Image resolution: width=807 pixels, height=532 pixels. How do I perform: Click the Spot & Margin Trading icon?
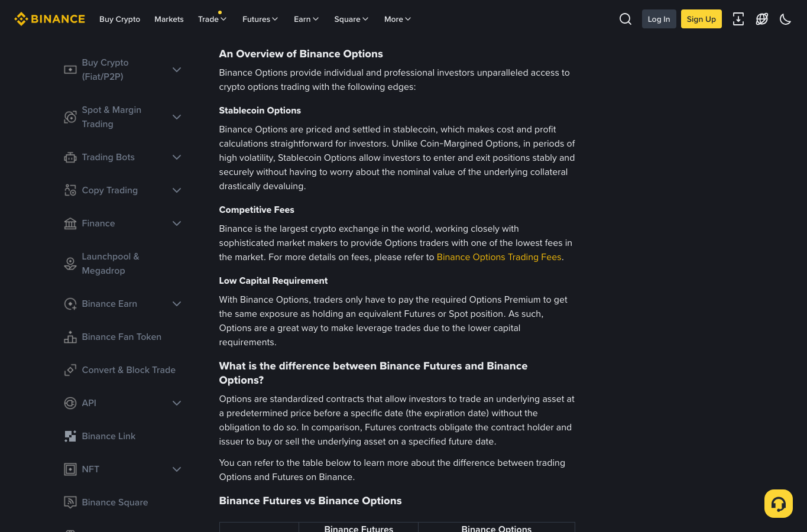[x=70, y=117]
